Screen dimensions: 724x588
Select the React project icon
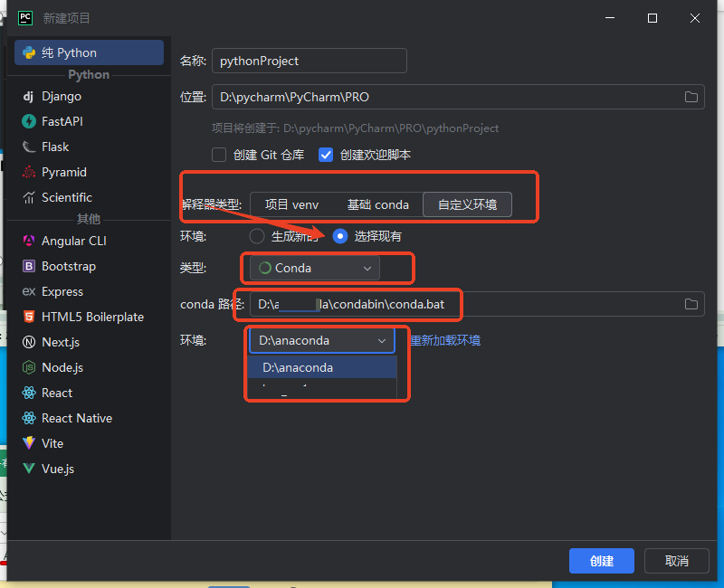(x=29, y=394)
